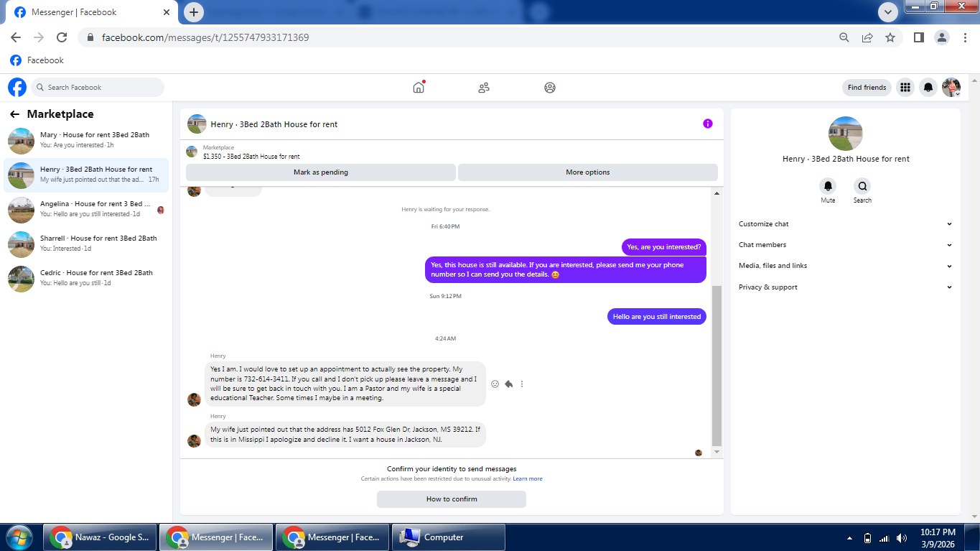Image resolution: width=980 pixels, height=551 pixels.
Task: Click the Chrome address bar URL
Action: point(205,37)
